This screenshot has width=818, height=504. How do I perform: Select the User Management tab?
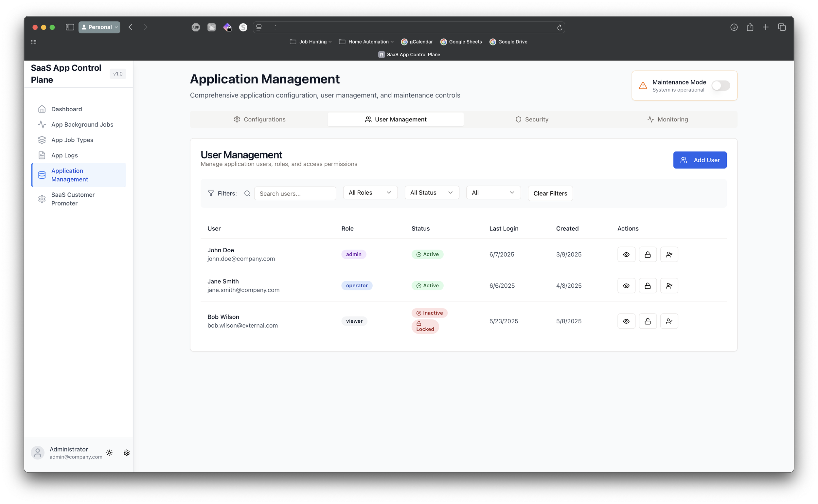pos(396,119)
